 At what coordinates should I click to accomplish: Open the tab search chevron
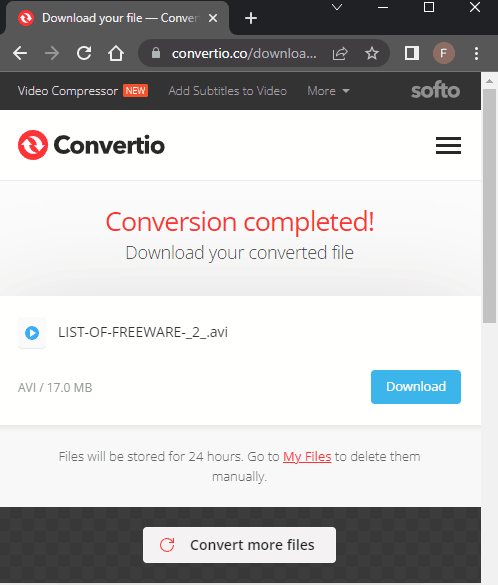point(337,7)
